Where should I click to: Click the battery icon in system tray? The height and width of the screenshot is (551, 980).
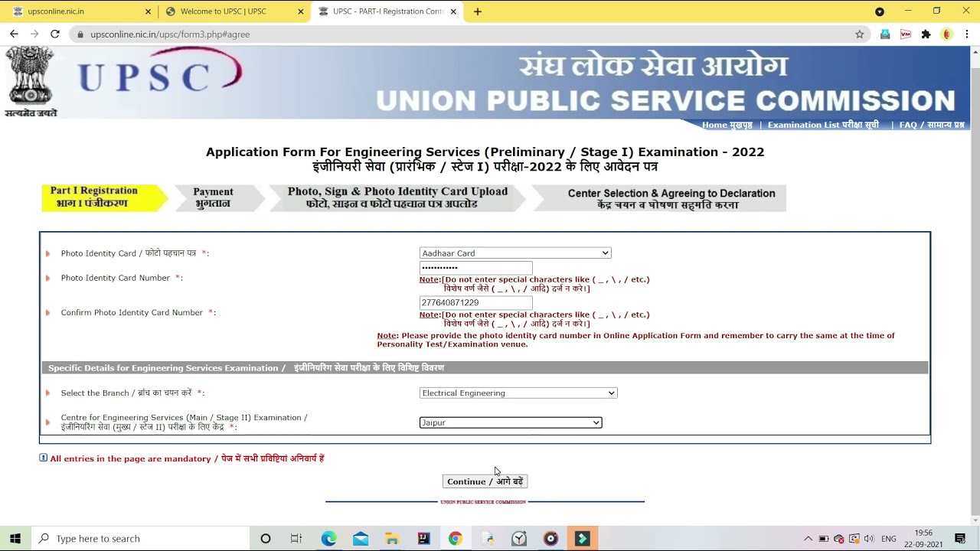[x=824, y=538]
